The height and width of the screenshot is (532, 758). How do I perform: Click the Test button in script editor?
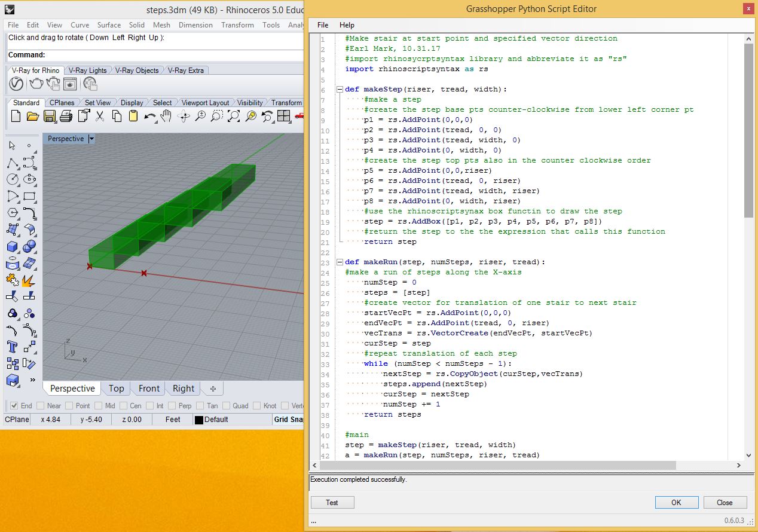(332, 503)
